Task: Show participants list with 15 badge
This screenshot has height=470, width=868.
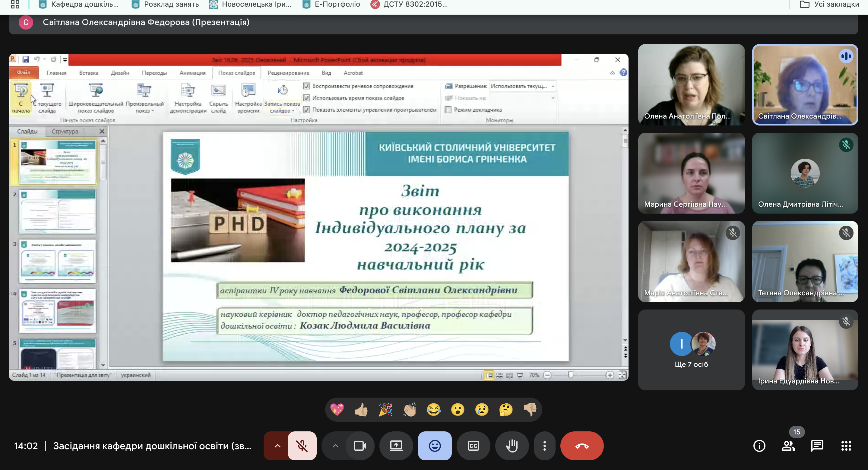Action: tap(788, 446)
